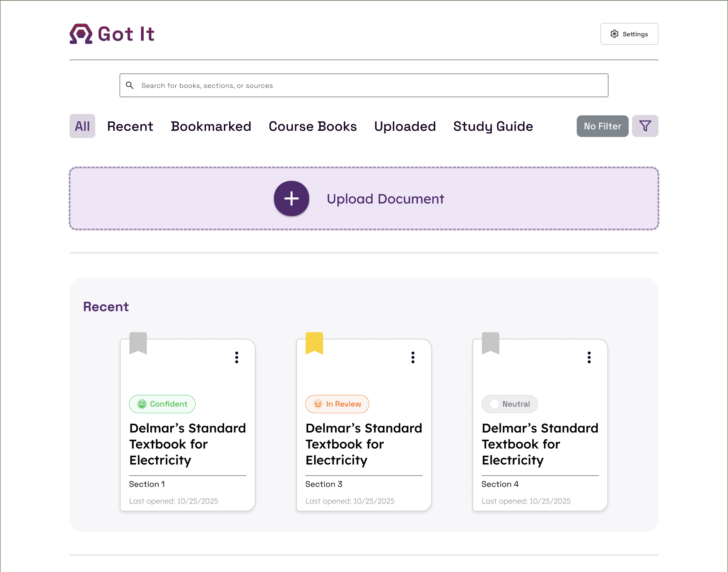Open the Study Guide tab
728x572 pixels.
[x=493, y=126]
